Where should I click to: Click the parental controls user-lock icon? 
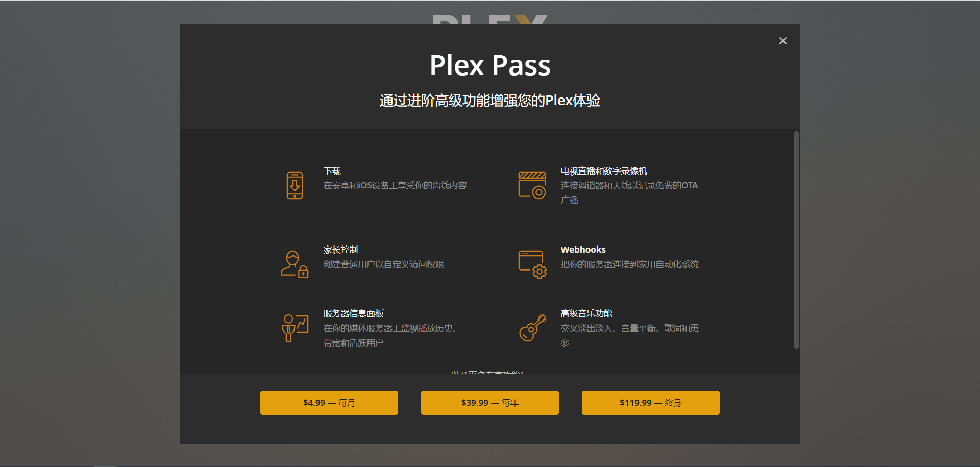click(295, 264)
